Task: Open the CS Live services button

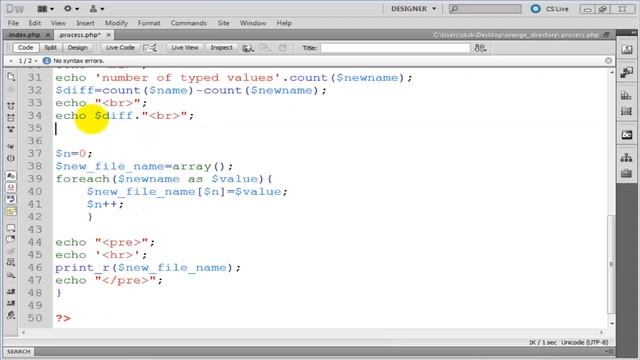Action: tap(549, 9)
